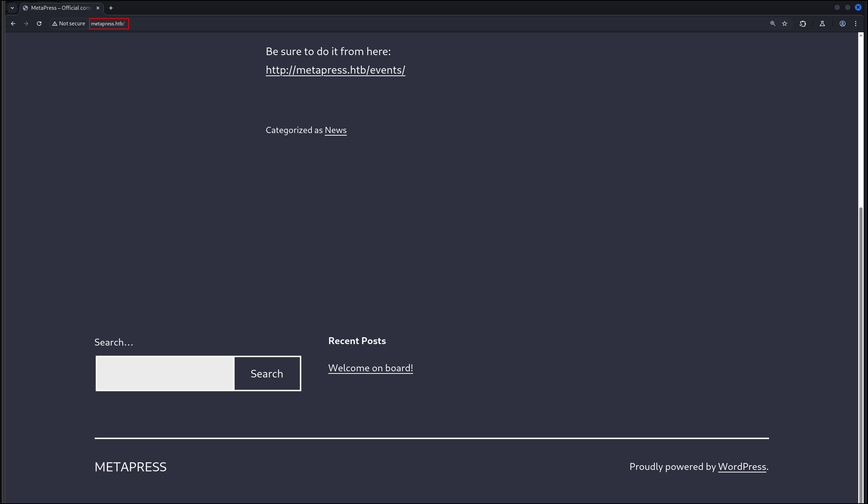This screenshot has height=504, width=868.
Task: Close the MetaPress tab
Action: click(x=98, y=8)
